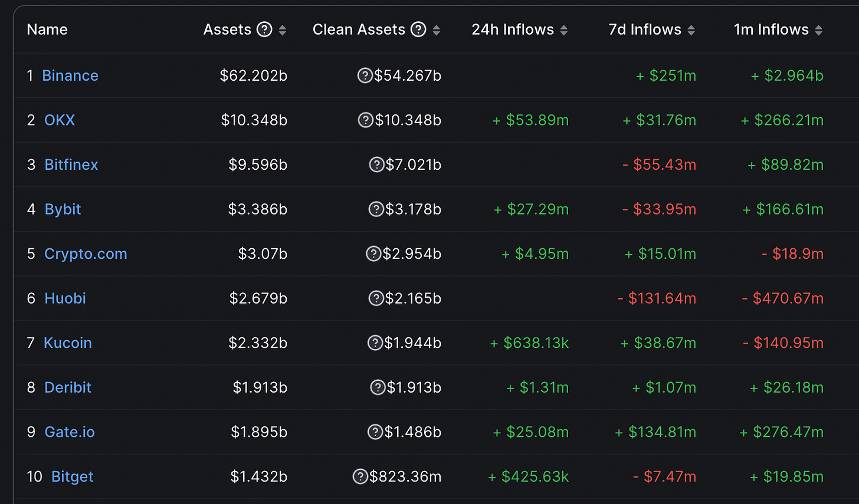The height and width of the screenshot is (504, 859).
Task: Select Kucoin 1m outflow - $140.95m
Action: tap(783, 343)
